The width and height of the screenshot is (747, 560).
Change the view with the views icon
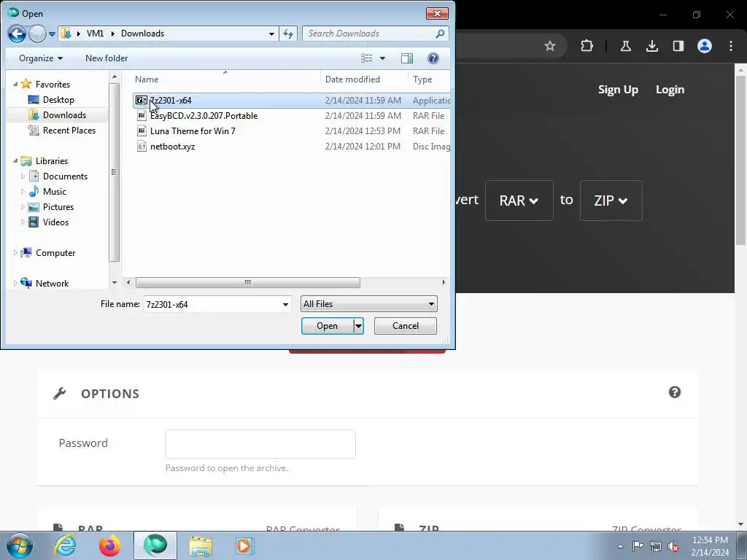(366, 58)
